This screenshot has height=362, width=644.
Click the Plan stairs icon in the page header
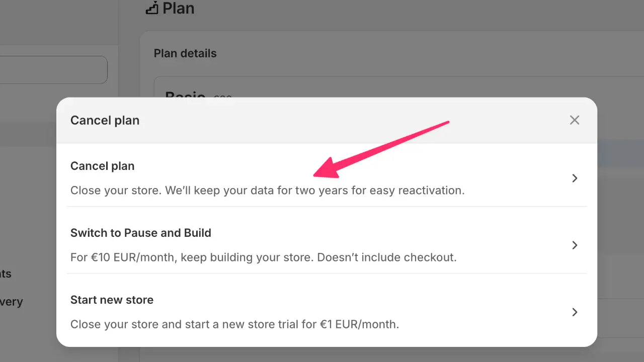click(x=152, y=8)
